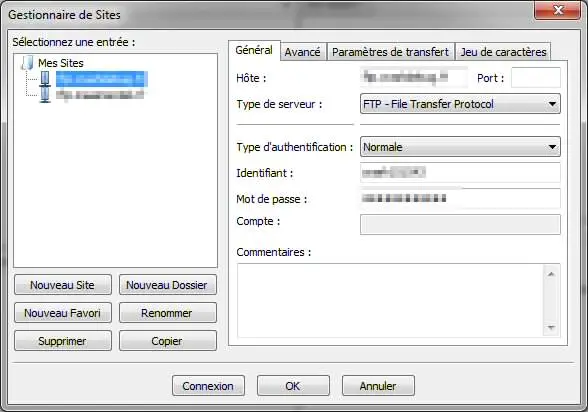Screen dimensions: 588x412
Task: Select the Mes Sites root entry
Action: [61, 63]
